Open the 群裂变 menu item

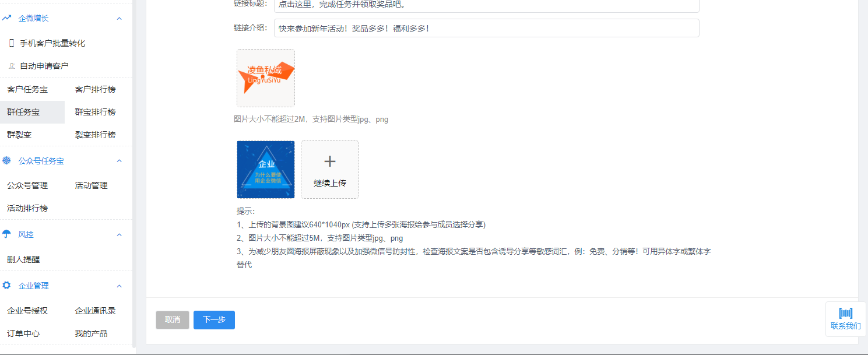click(x=19, y=135)
